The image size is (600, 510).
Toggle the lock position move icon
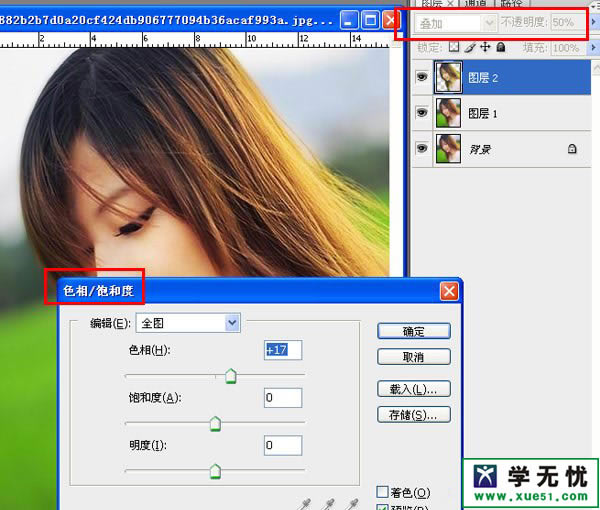pos(485,47)
